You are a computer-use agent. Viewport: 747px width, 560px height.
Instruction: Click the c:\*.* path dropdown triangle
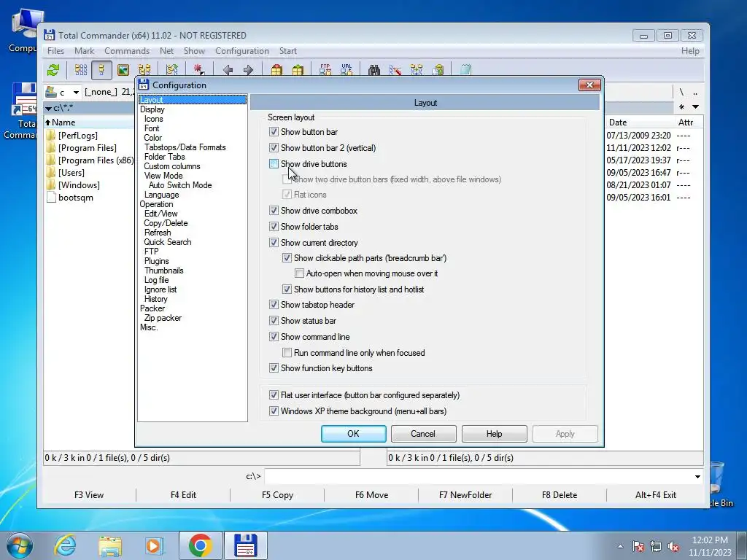click(48, 109)
